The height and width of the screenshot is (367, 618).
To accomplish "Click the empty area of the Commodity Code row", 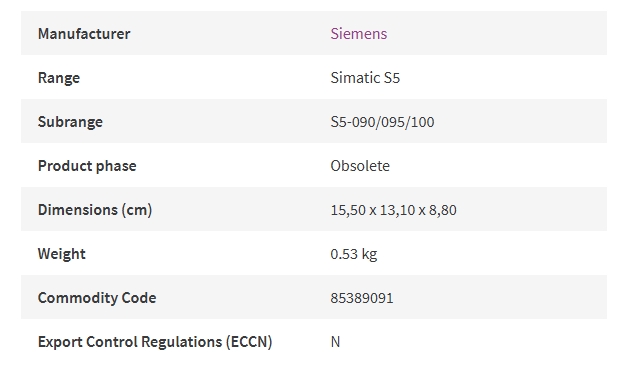I will 501,297.
